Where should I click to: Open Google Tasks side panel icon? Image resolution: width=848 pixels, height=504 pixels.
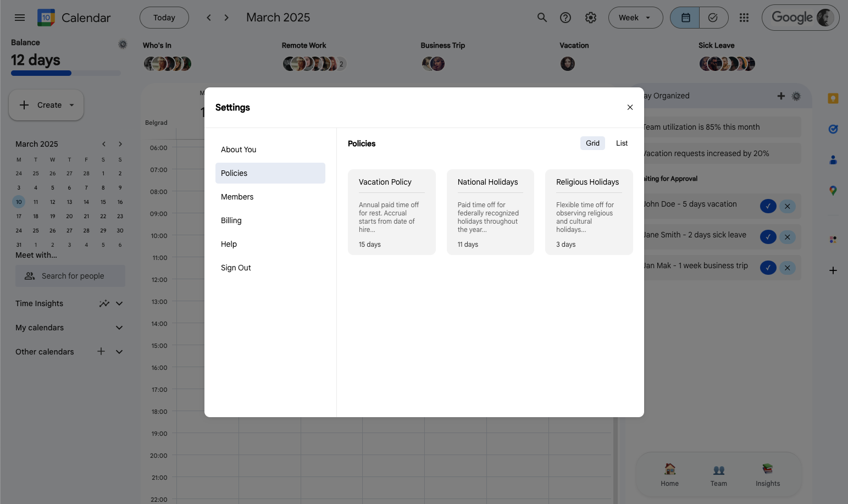(833, 129)
